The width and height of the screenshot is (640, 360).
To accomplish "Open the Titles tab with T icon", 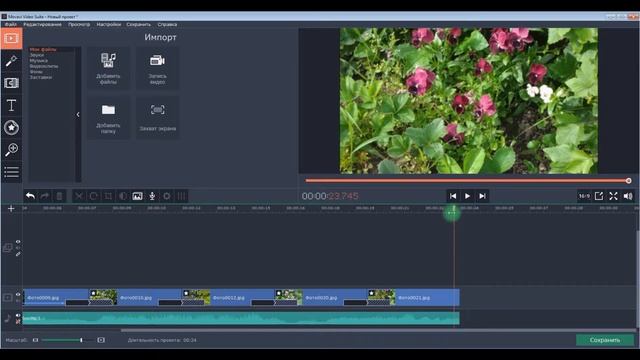I will pyautogui.click(x=11, y=105).
